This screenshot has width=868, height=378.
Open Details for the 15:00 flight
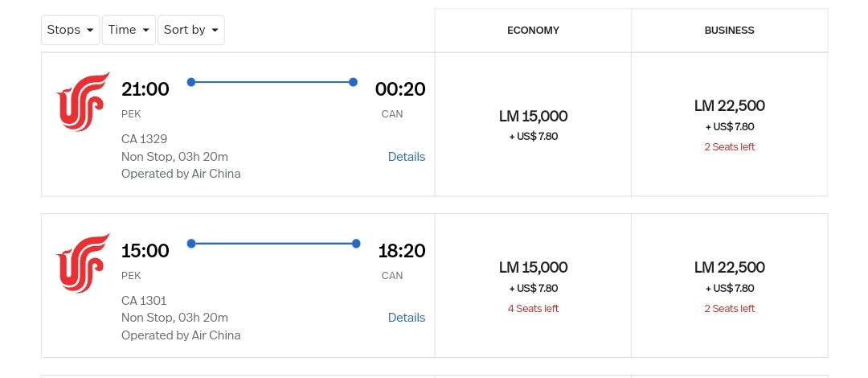click(x=406, y=318)
